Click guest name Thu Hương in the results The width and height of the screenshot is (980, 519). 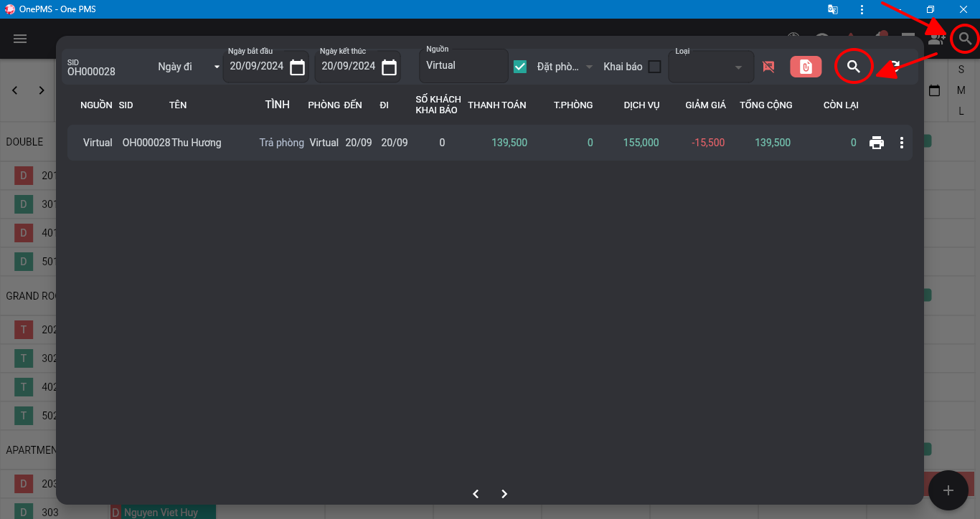coord(197,143)
